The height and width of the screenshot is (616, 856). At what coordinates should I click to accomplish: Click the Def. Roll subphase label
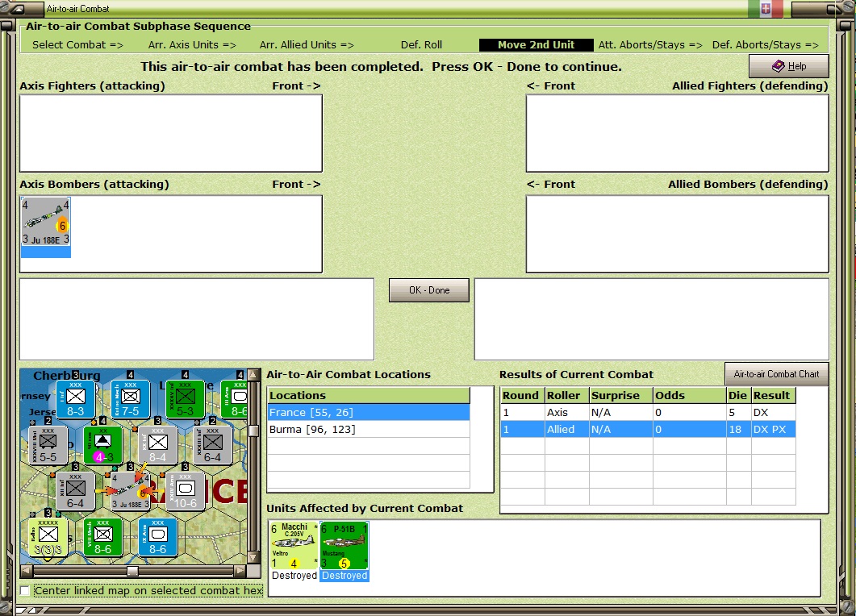pyautogui.click(x=421, y=44)
